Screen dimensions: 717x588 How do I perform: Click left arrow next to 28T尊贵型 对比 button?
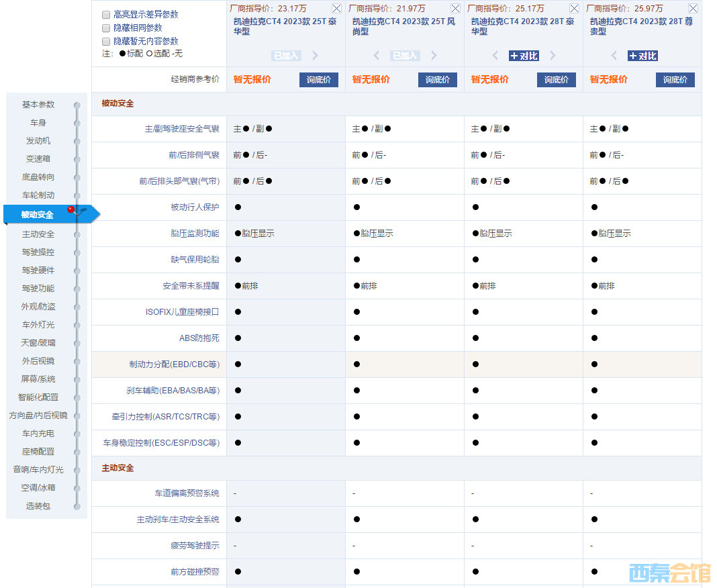point(613,56)
